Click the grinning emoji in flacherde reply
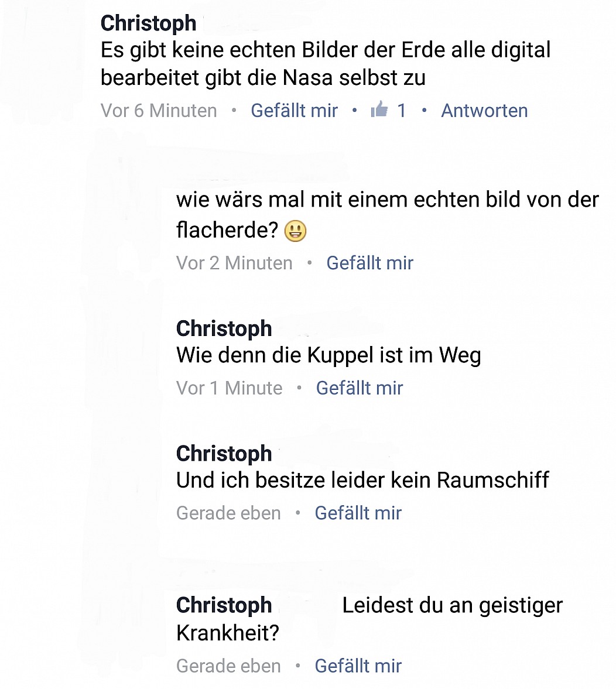This screenshot has height=689, width=616. pyautogui.click(x=296, y=231)
